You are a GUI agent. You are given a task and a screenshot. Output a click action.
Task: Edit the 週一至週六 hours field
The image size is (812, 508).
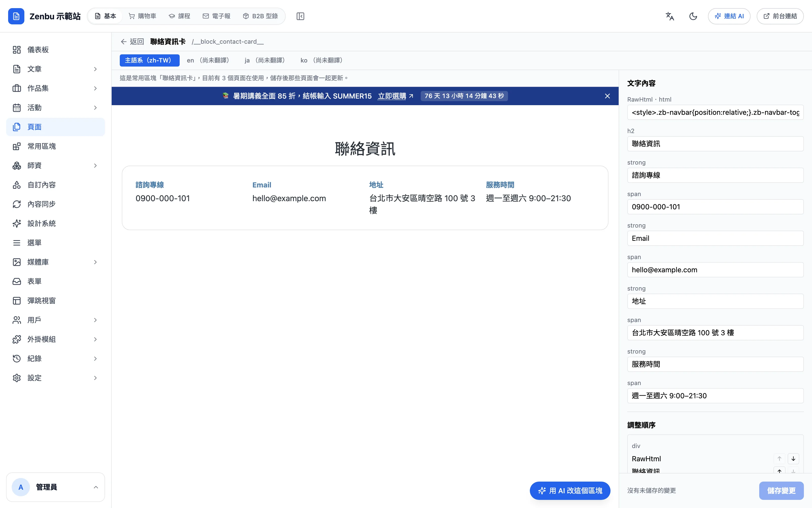tap(715, 396)
